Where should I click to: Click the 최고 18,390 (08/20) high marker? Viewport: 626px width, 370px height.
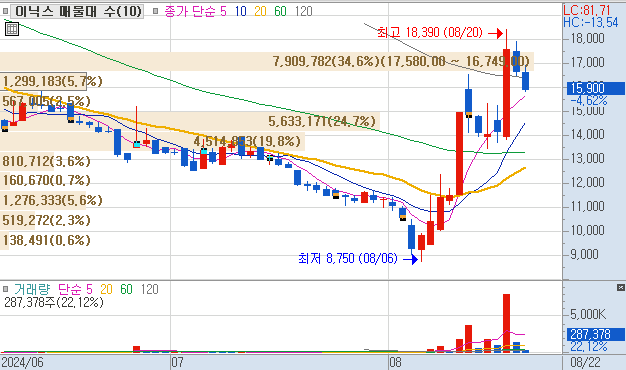click(x=430, y=32)
